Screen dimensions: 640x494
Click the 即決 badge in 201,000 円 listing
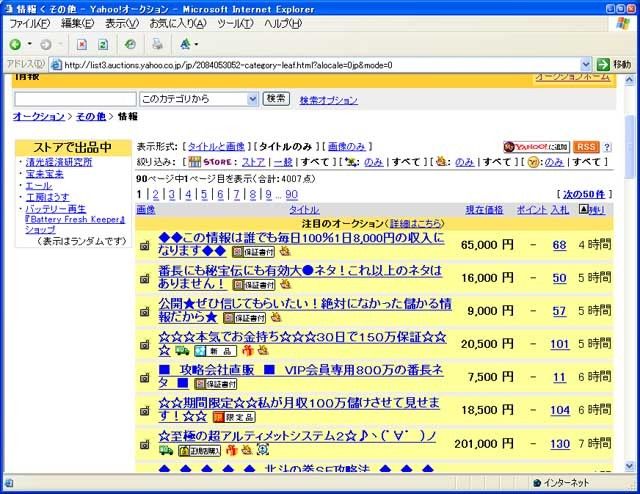tap(200, 450)
